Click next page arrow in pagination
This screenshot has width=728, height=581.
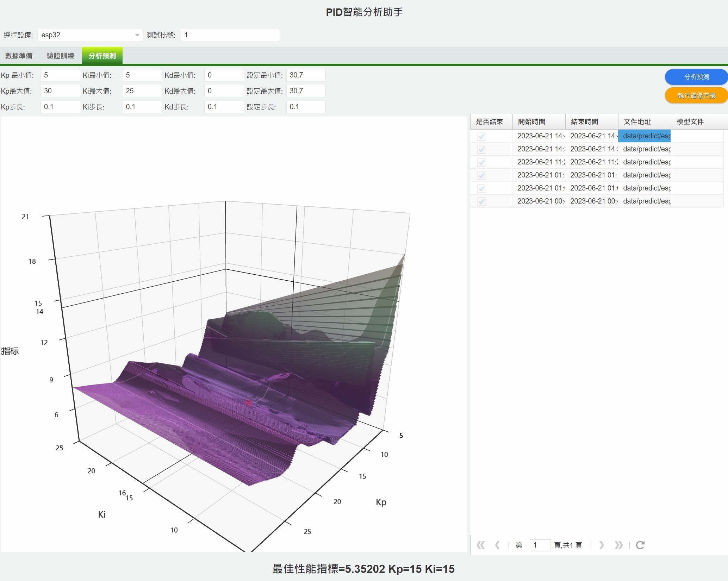click(601, 545)
